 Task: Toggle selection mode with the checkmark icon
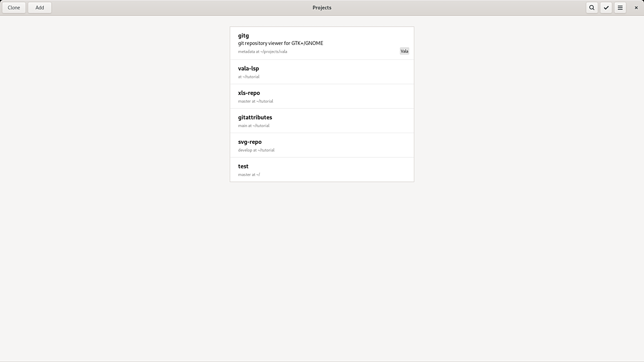[x=606, y=8]
